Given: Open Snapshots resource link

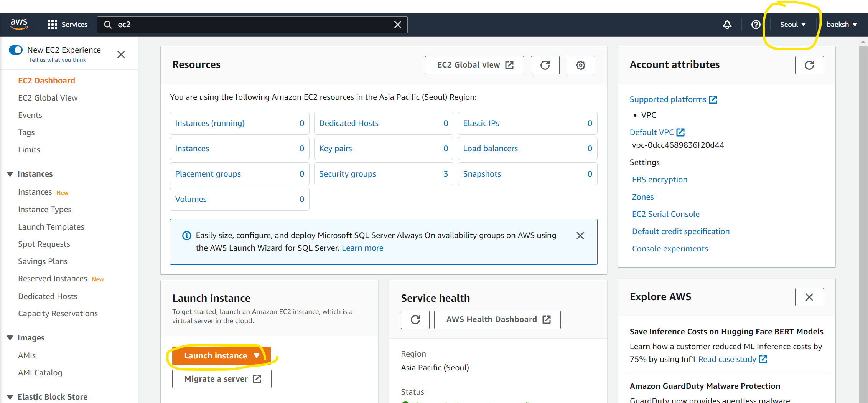Looking at the screenshot, I should 482,174.
